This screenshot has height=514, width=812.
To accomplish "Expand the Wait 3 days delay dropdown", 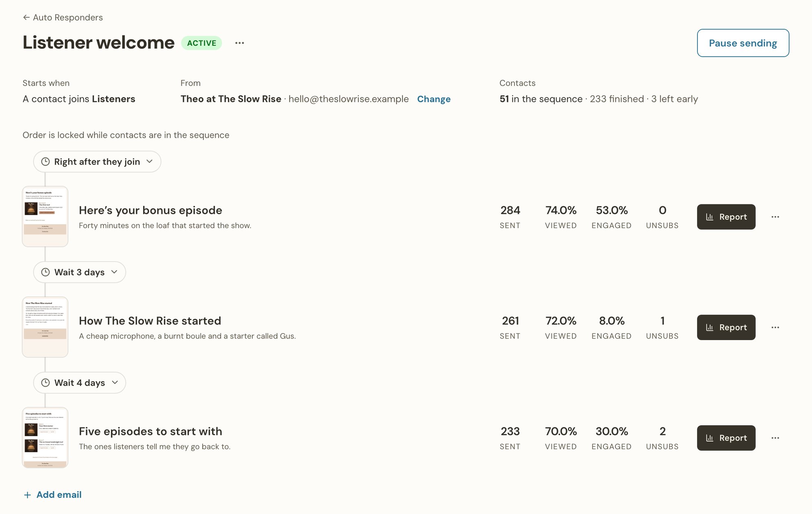I will coord(79,272).
